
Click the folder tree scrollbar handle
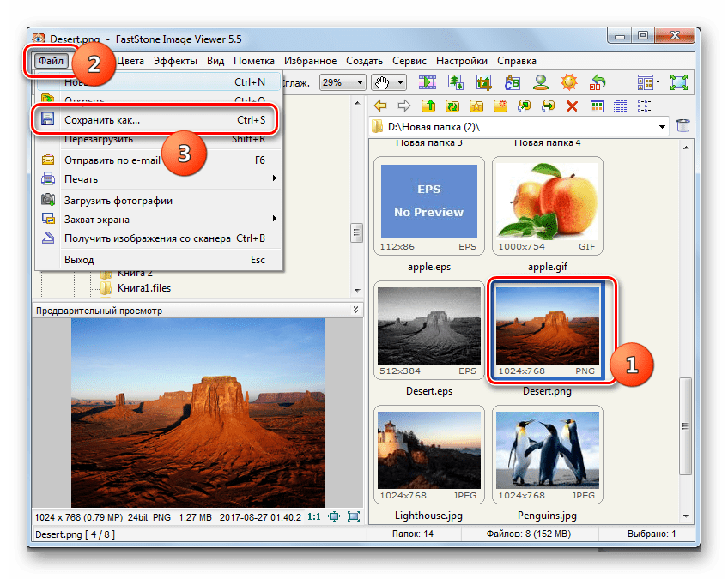tap(356, 232)
